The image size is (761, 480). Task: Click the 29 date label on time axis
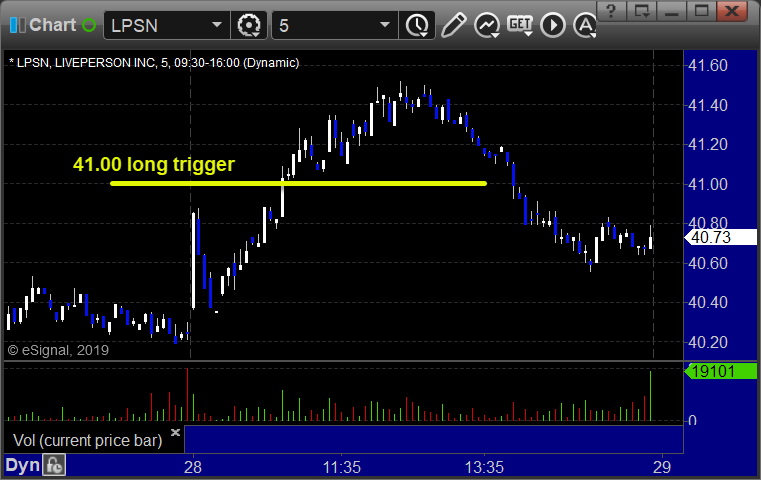[x=662, y=467]
